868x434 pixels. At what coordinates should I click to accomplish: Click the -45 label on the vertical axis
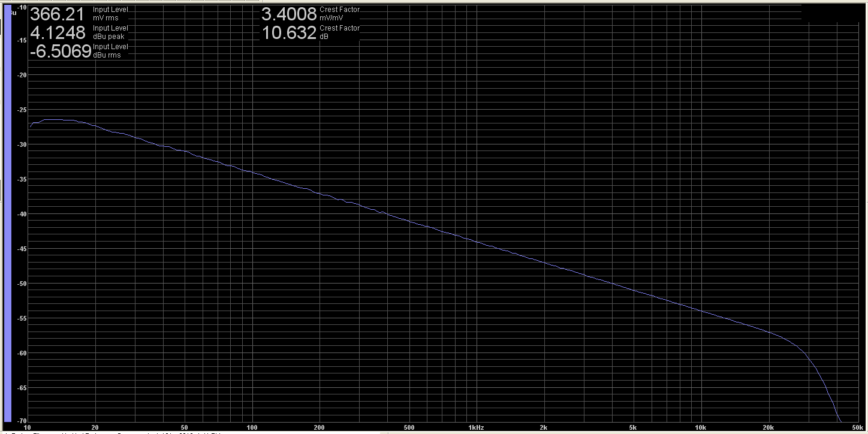tap(22, 249)
